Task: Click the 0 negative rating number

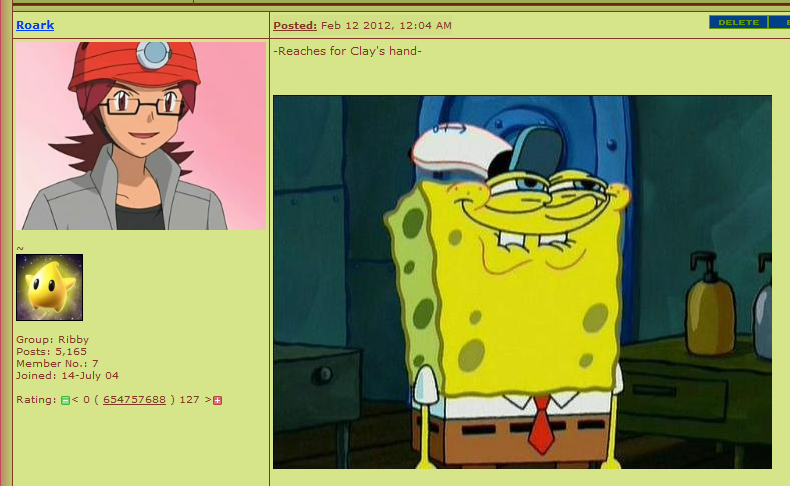Action: [86, 399]
